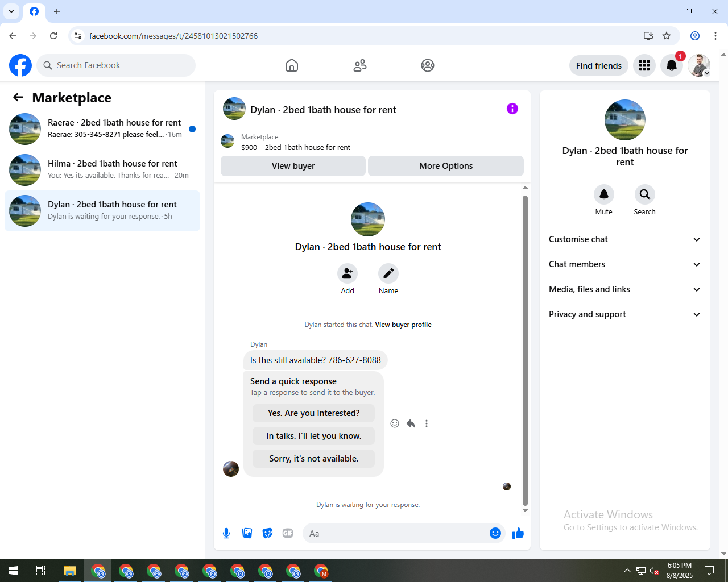Open Chrome's three-dot menu

tap(715, 36)
